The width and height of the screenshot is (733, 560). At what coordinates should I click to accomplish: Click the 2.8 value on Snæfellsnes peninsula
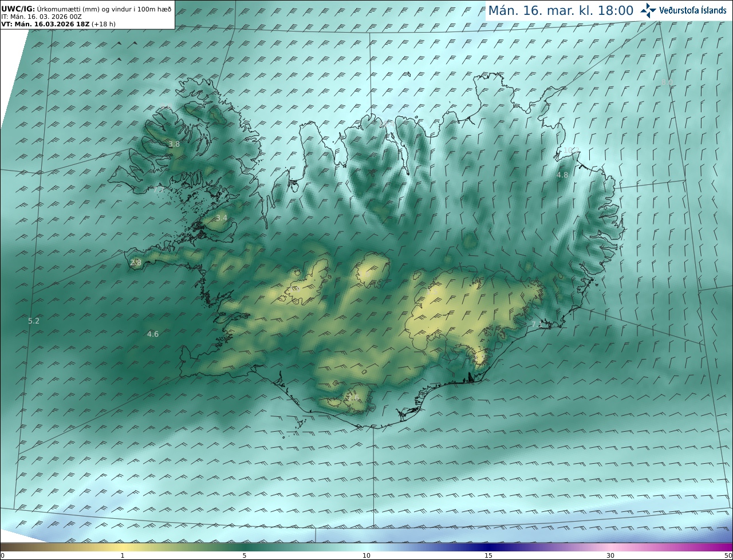136,262
